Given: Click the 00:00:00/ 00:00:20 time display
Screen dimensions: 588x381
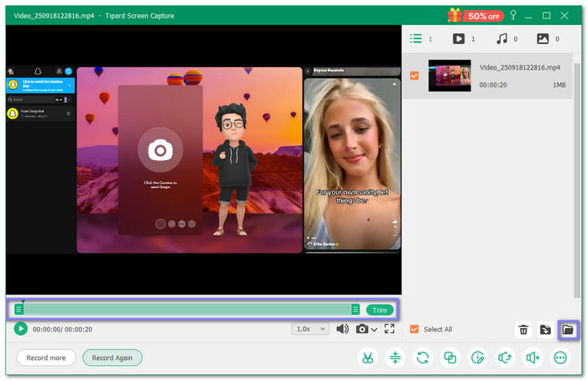Looking at the screenshot, I should (x=63, y=329).
